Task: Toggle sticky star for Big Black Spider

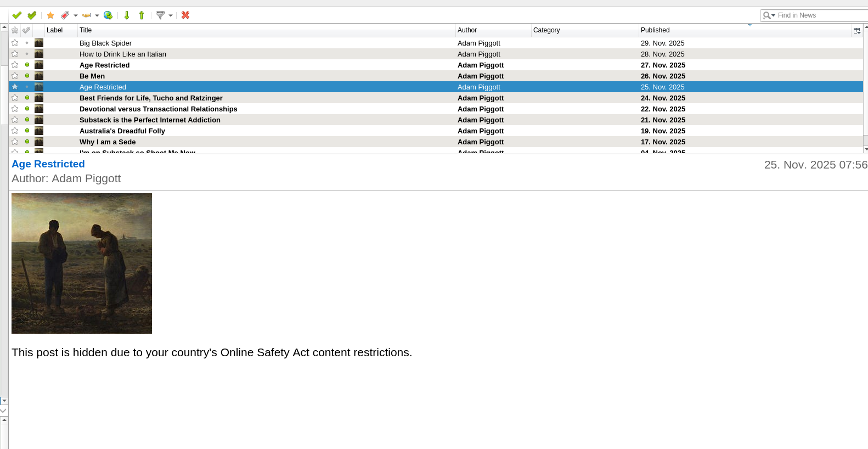Action: [x=15, y=43]
